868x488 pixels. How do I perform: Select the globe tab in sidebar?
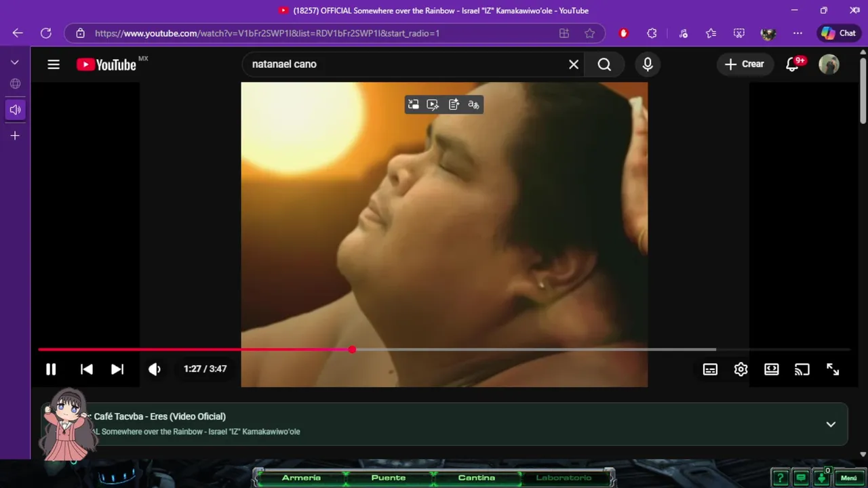(x=15, y=84)
